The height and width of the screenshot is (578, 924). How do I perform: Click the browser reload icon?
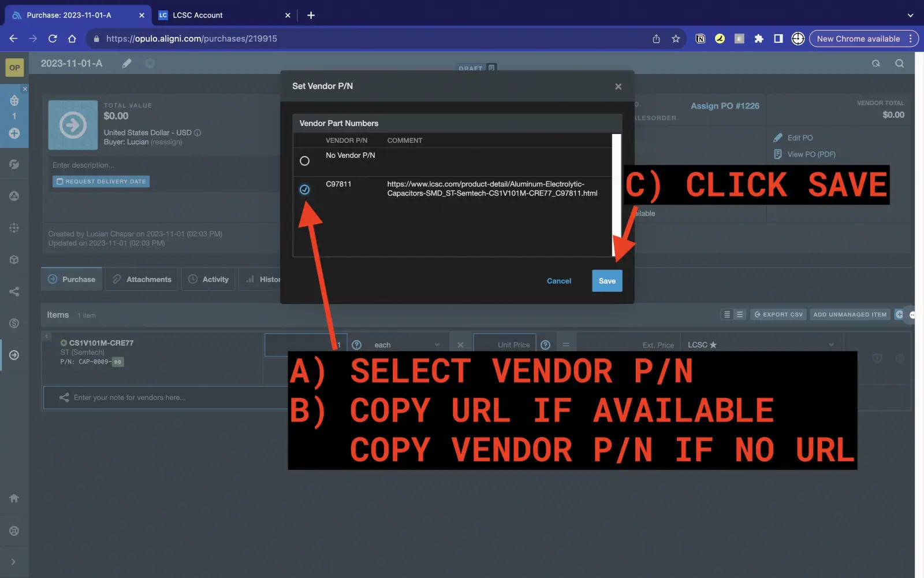pyautogui.click(x=53, y=39)
